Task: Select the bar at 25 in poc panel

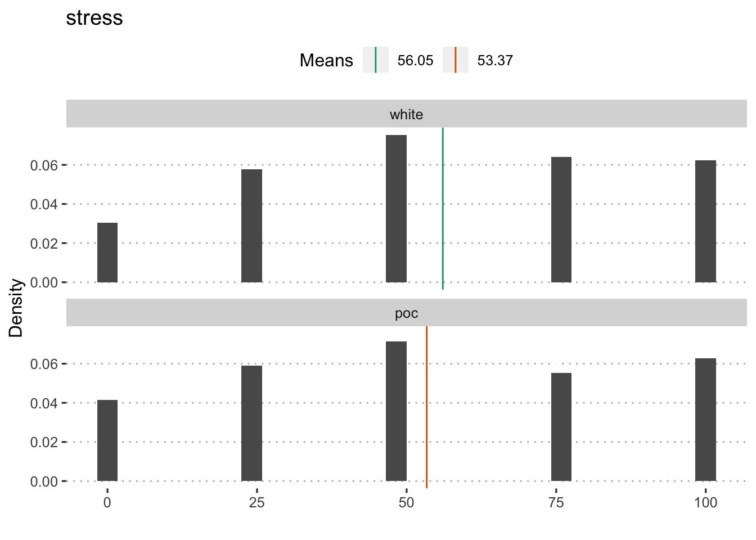Action: point(251,423)
